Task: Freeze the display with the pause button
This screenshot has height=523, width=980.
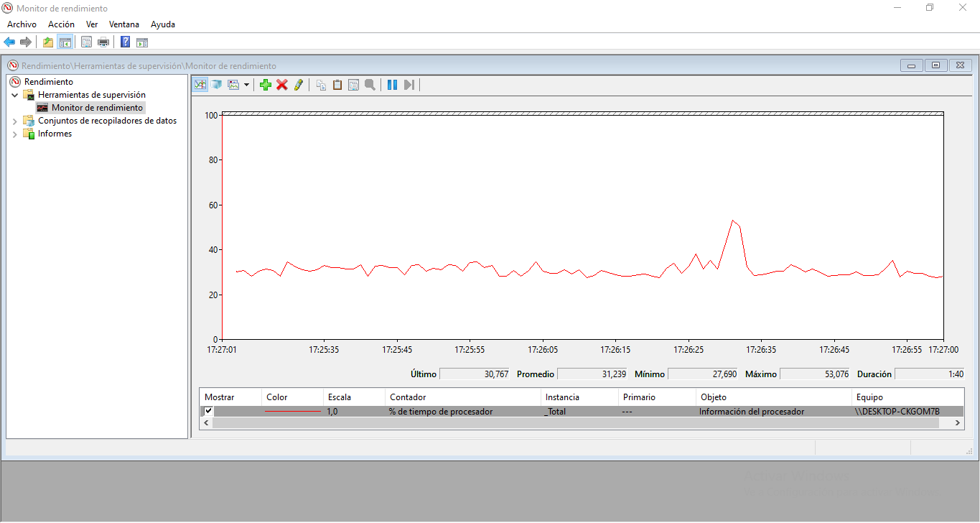Action: (392, 85)
